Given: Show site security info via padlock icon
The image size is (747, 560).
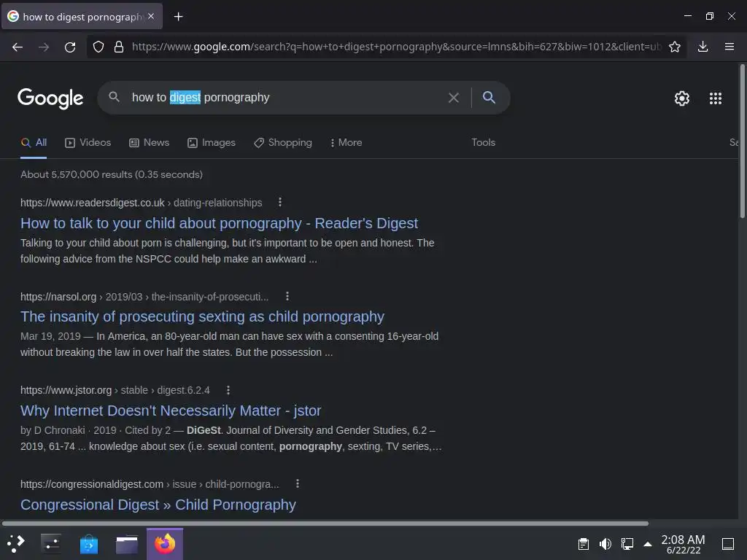Looking at the screenshot, I should pyautogui.click(x=119, y=47).
